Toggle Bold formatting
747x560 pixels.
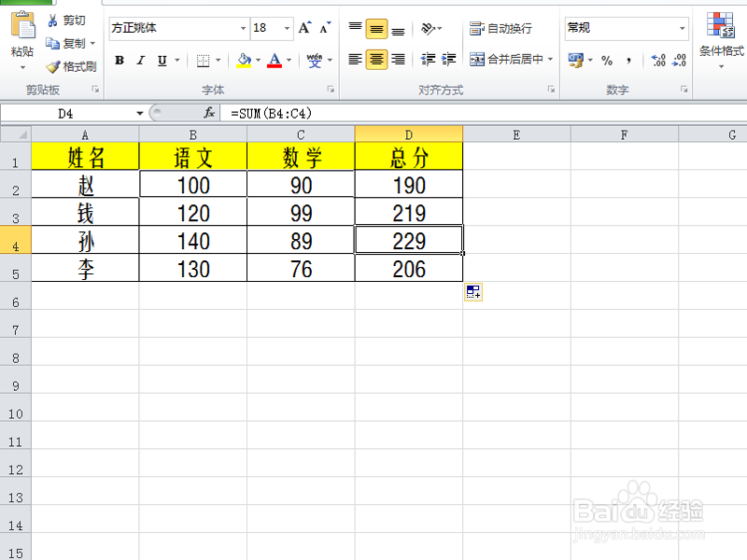pyautogui.click(x=120, y=61)
